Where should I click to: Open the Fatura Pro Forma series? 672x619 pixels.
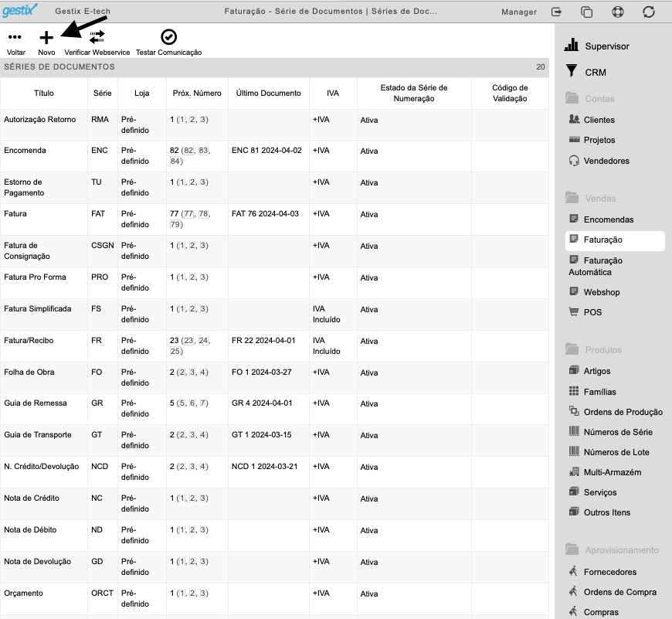pyautogui.click(x=35, y=277)
